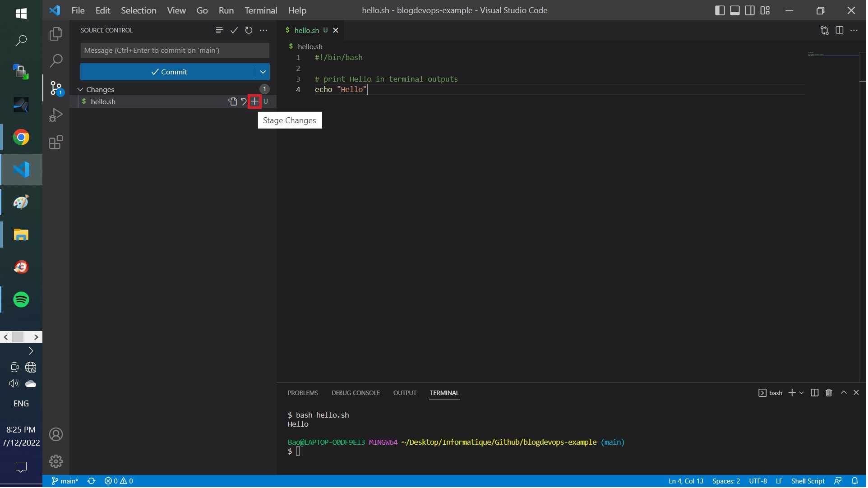Viewport: 868px width, 488px height.
Task: Click the Terminal tab in bottom panel
Action: (443, 393)
